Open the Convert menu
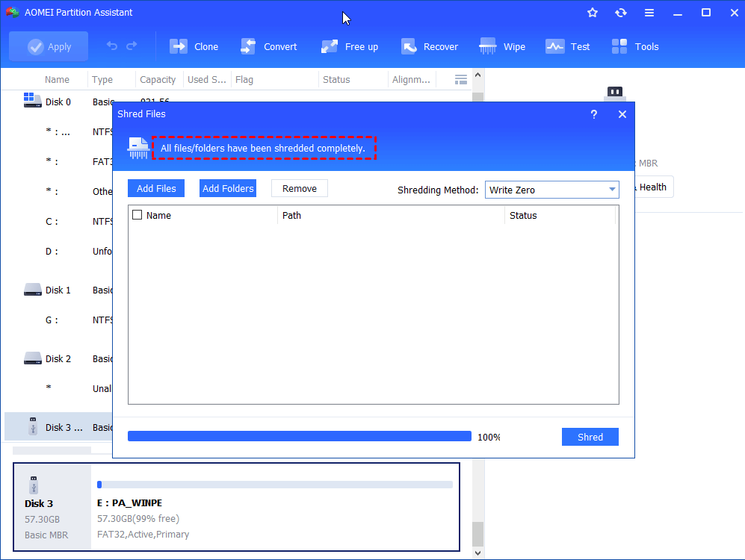The width and height of the screenshot is (745, 560). pyautogui.click(x=268, y=46)
